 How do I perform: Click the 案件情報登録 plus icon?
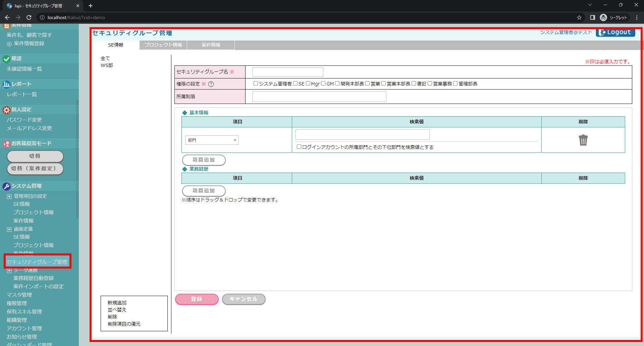9,44
